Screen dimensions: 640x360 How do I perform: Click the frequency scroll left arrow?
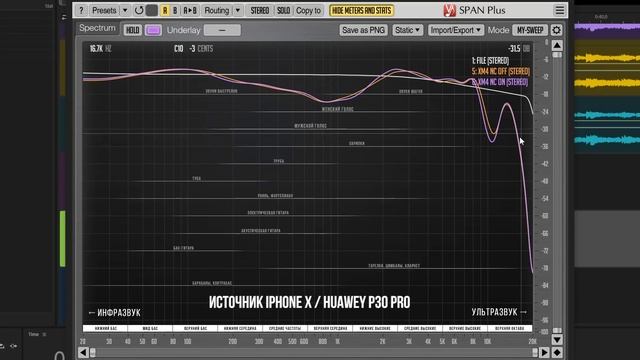pyautogui.click(x=83, y=352)
